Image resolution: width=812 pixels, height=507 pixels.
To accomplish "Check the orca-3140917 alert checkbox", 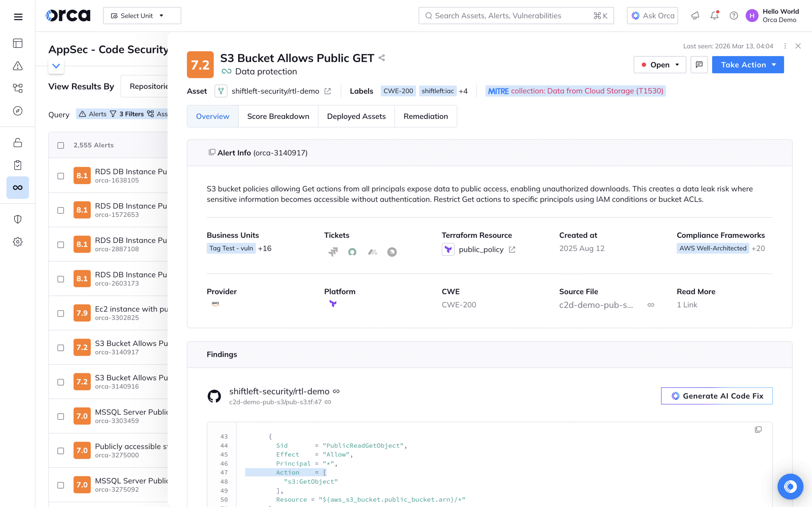I will (61, 348).
